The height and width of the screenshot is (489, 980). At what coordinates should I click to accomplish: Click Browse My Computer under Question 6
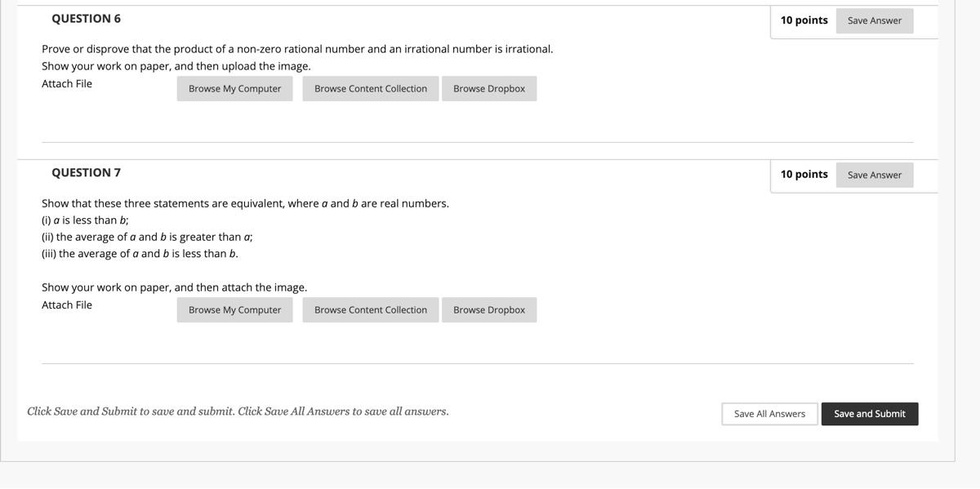[x=234, y=88]
